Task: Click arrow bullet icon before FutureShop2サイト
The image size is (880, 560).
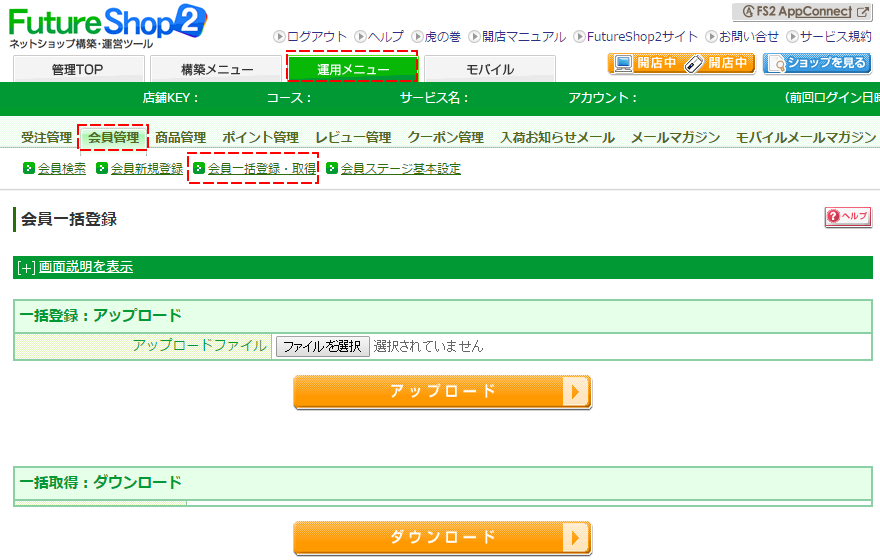Action: click(x=579, y=36)
